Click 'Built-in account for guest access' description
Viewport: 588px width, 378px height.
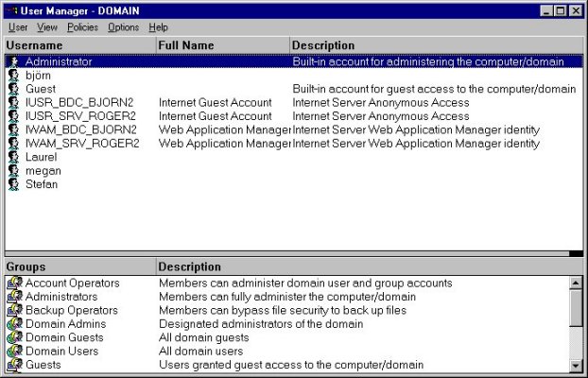pyautogui.click(x=434, y=89)
